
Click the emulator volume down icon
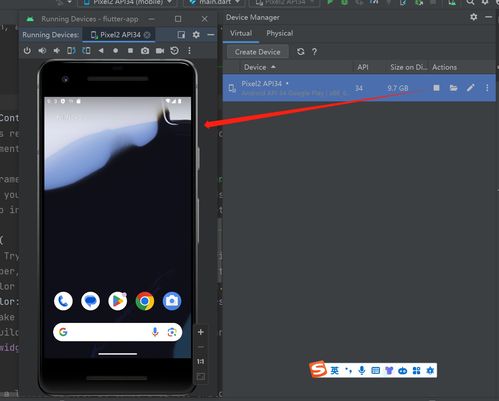[57, 51]
